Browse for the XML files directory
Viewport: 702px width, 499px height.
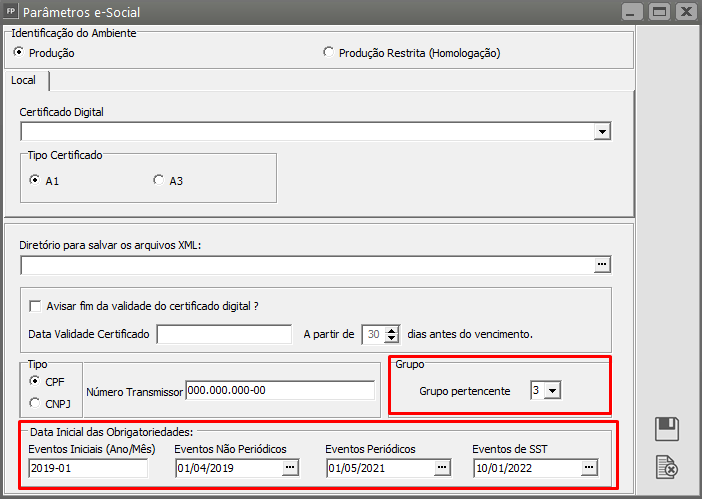tap(602, 265)
